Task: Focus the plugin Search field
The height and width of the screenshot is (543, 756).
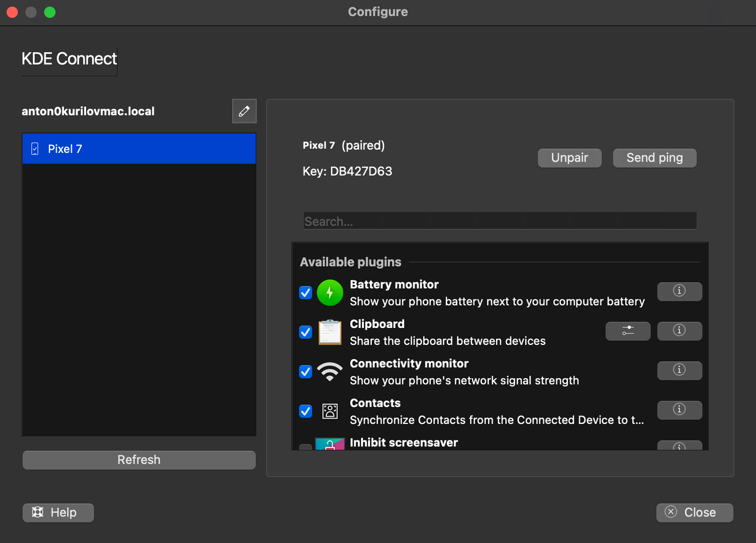Action: 500,221
